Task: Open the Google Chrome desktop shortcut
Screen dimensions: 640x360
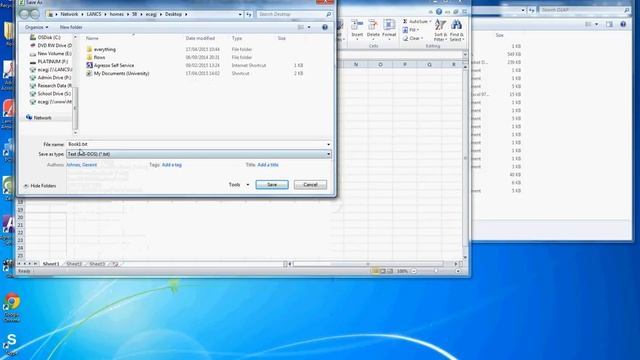Action: (x=12, y=307)
